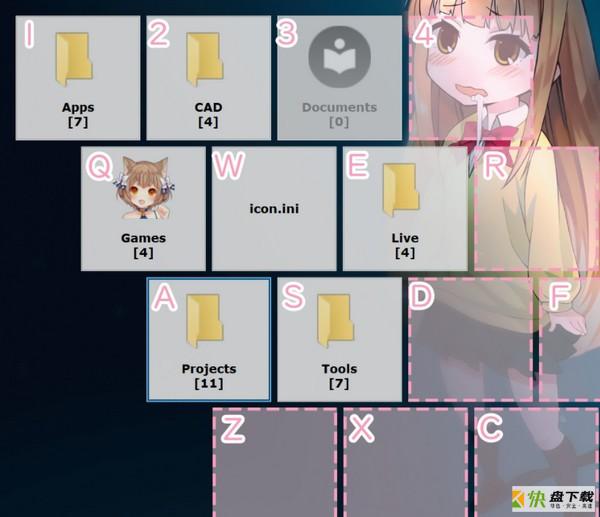Open the Games cat-girl avatar icon
600x517 pixels.
point(144,188)
